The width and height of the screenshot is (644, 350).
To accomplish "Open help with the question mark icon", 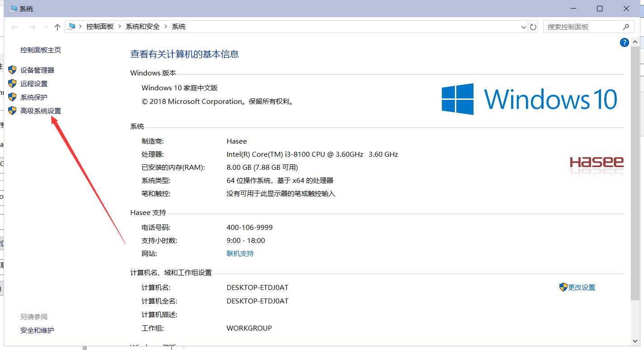I will point(625,42).
